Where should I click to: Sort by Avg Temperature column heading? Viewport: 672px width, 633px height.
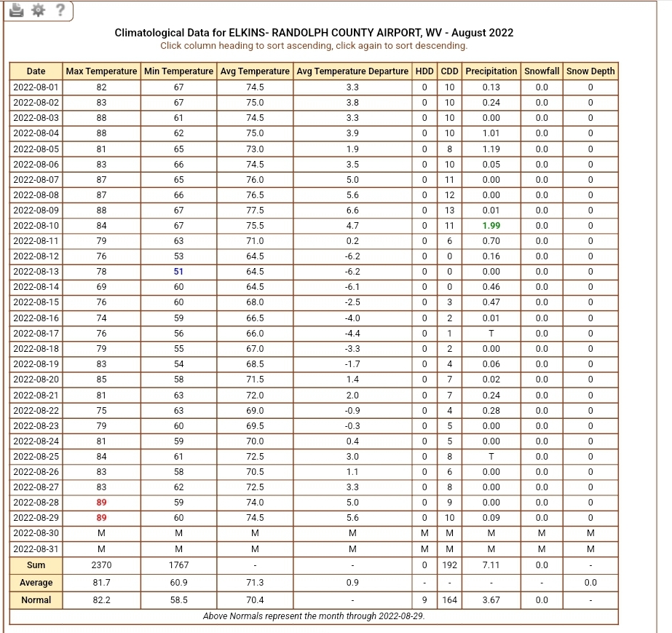255,71
